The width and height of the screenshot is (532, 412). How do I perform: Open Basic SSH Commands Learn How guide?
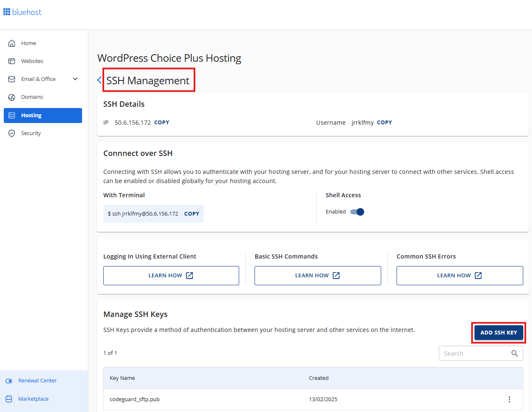pyautogui.click(x=317, y=275)
